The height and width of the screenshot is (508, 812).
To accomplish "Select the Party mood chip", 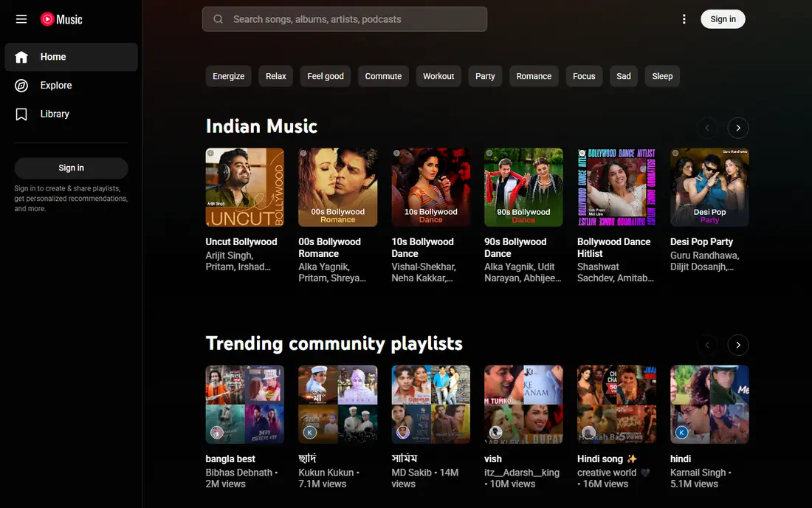I will [485, 76].
